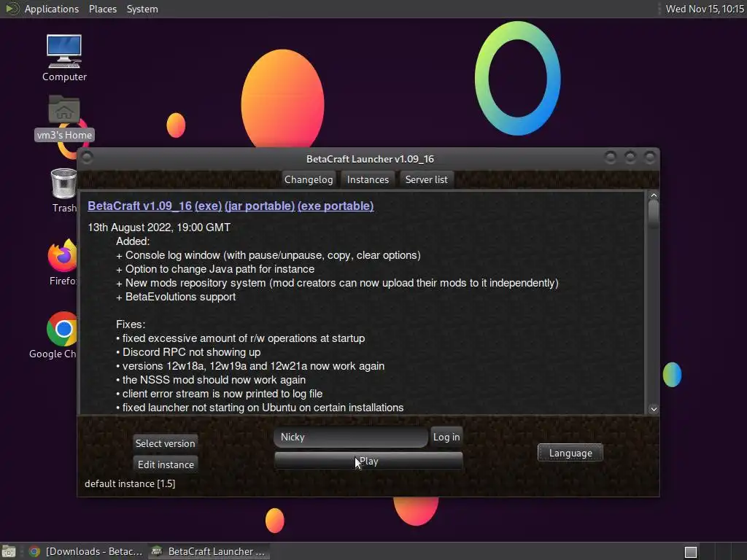Click 'client error stream' changelog line

pos(219,394)
